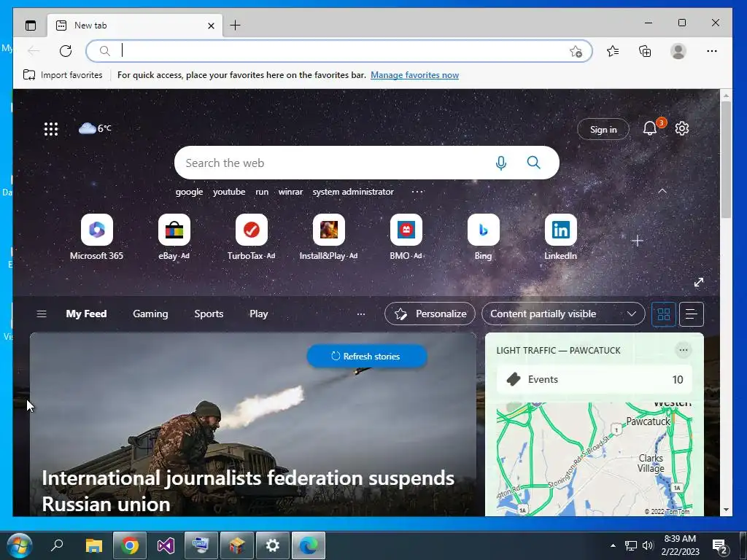This screenshot has height=560, width=747.
Task: Open the notifications bell
Action: pos(650,128)
